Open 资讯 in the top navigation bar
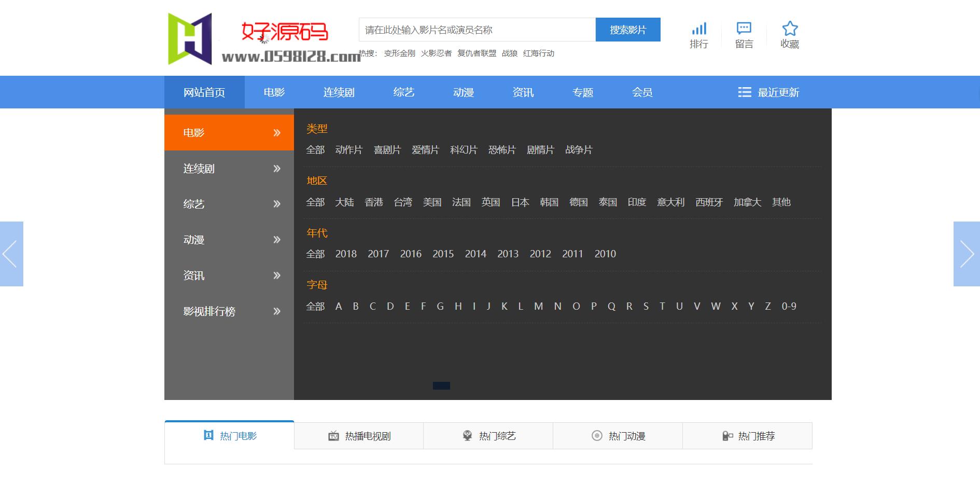This screenshot has width=980, height=483. click(523, 92)
